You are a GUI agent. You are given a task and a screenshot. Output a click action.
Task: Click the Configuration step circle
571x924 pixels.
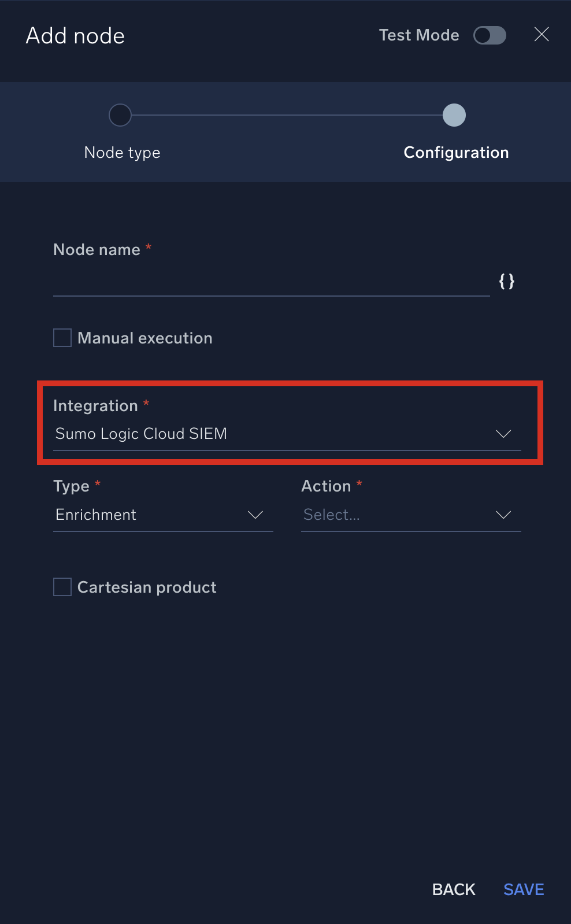(x=454, y=115)
